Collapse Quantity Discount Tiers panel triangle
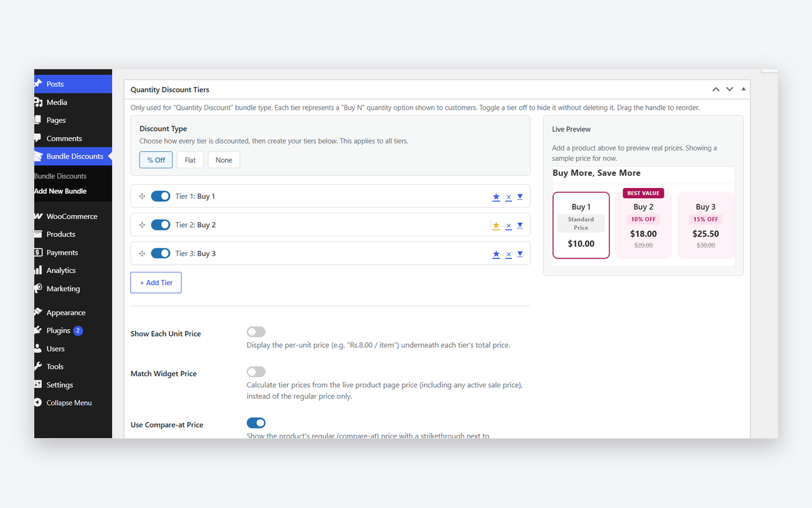 click(743, 90)
